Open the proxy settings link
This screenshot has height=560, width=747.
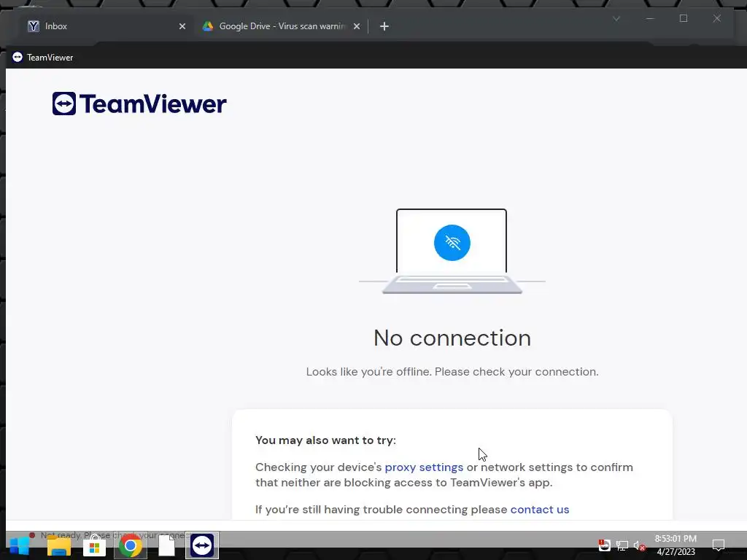click(424, 467)
